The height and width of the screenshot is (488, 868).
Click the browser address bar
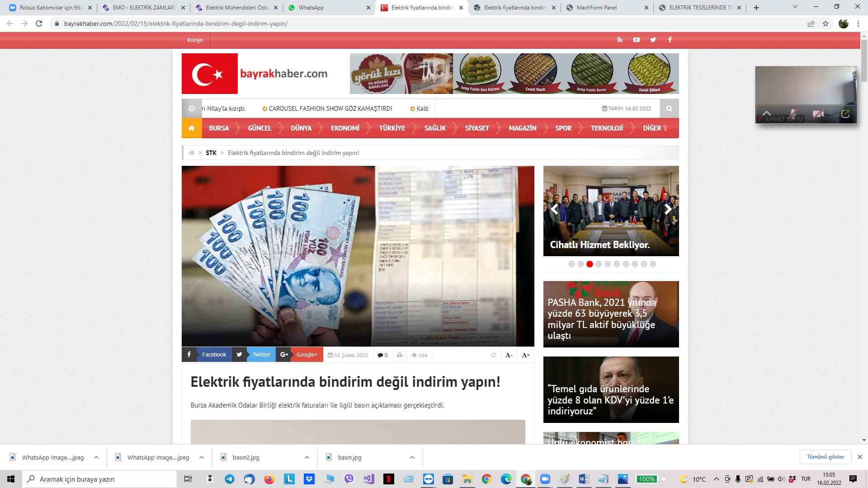click(x=425, y=23)
